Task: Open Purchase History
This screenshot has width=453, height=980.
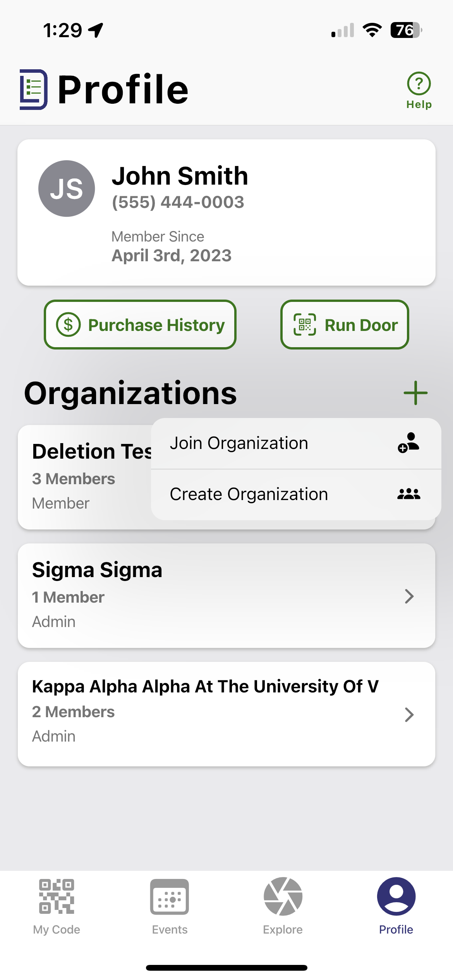Action: (140, 325)
